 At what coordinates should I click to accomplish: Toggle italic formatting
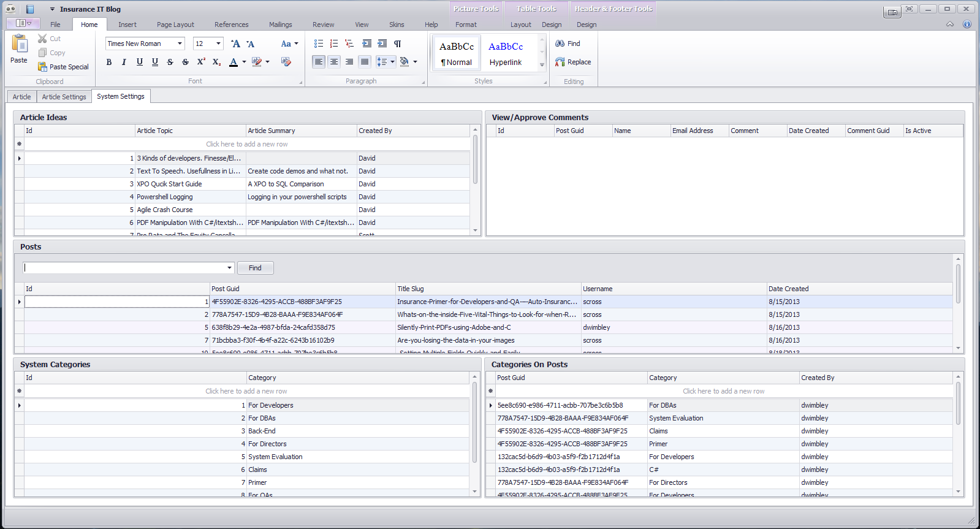(x=124, y=62)
